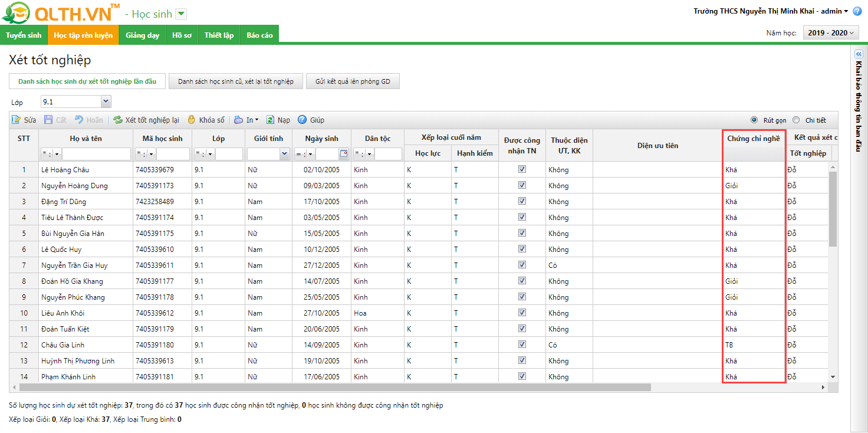
Task: Collapse the right sidebar panel arrow
Action: tap(859, 54)
